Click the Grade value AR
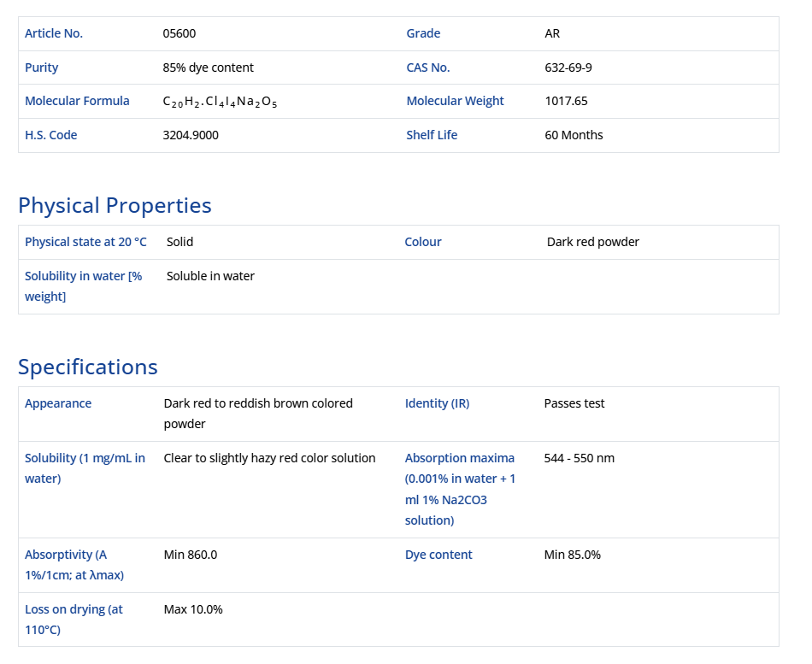This screenshot has height=664, width=812. [552, 33]
